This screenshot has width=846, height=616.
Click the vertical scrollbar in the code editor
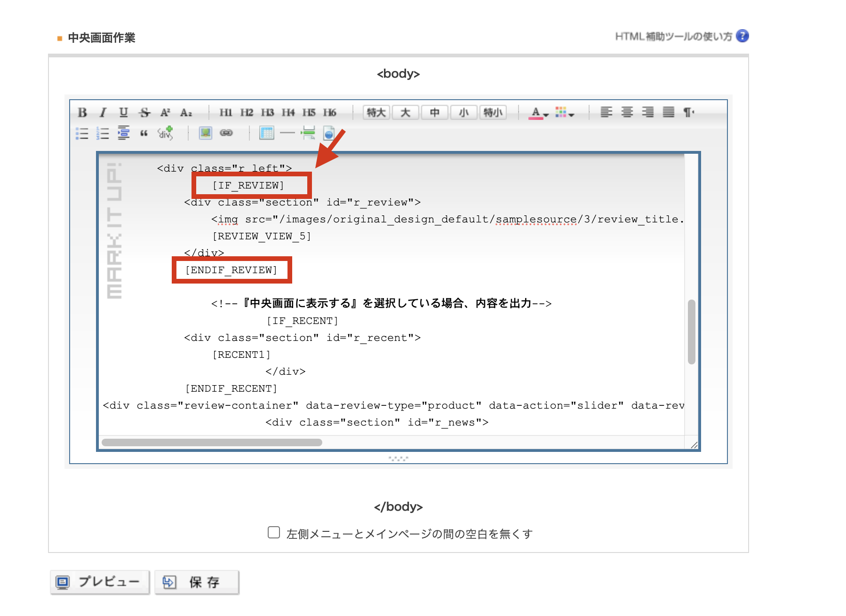(691, 332)
